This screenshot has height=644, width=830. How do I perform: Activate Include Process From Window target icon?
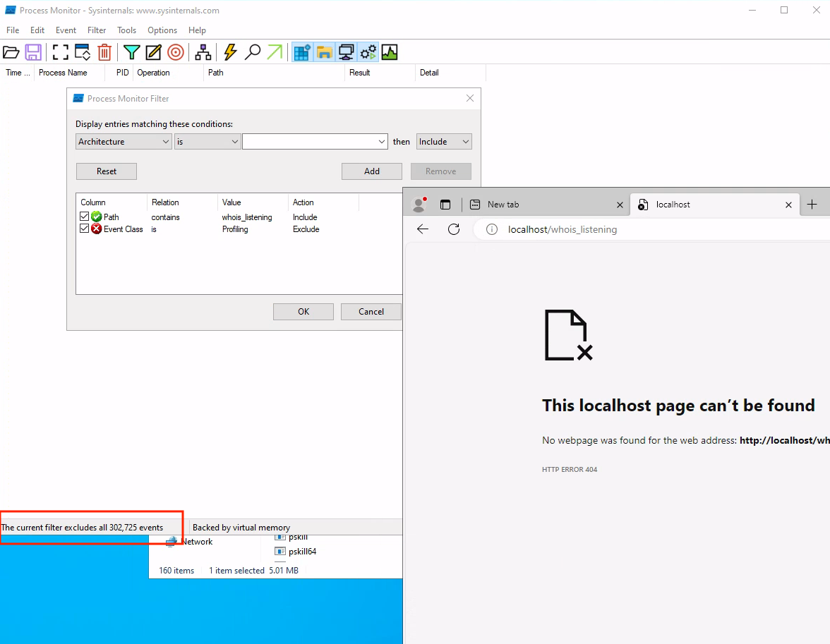(175, 51)
